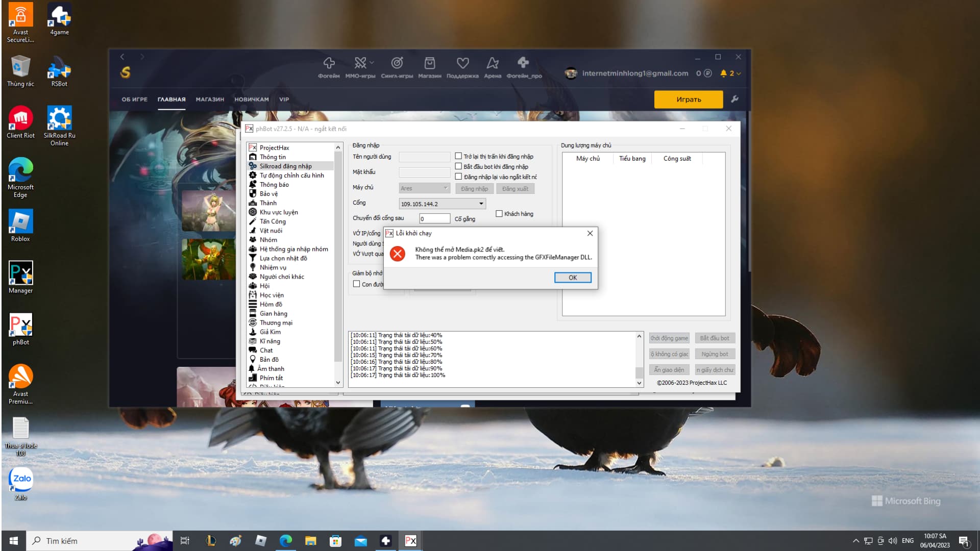Toggle the Khách hàng checkbox
The height and width of the screenshot is (551, 980).
click(499, 214)
